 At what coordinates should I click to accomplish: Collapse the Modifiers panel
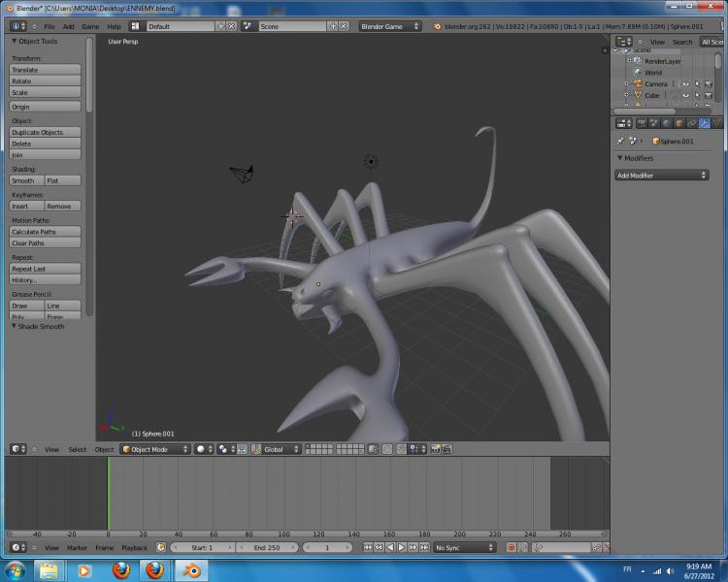tap(620, 158)
